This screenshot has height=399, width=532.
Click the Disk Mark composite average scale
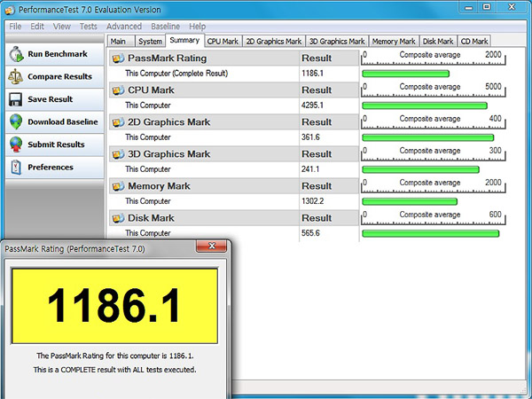pyautogui.click(x=434, y=217)
